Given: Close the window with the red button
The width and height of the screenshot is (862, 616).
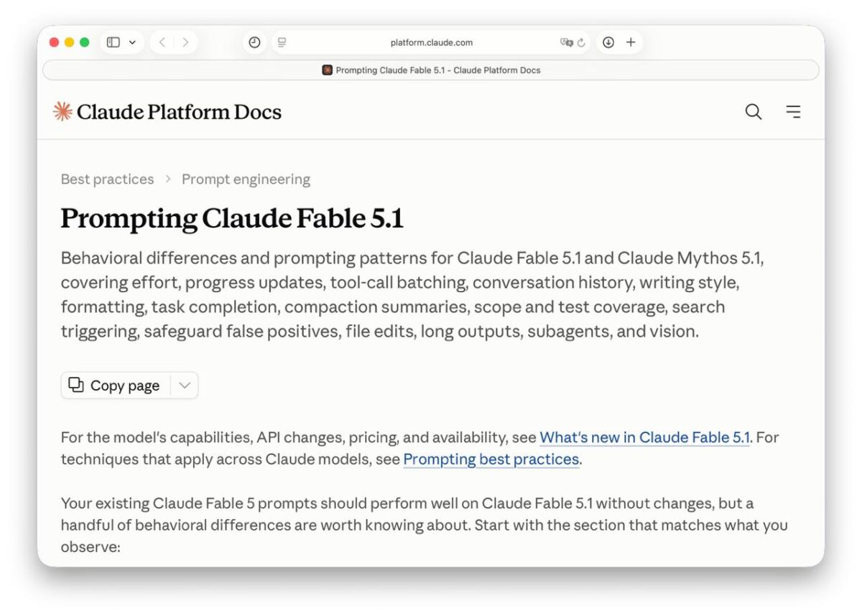Looking at the screenshot, I should point(54,42).
